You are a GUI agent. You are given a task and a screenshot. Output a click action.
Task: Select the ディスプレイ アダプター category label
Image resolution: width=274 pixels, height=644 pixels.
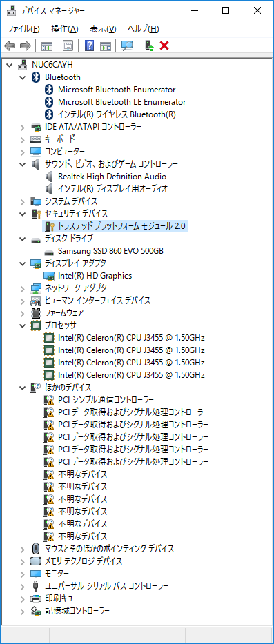[78, 263]
